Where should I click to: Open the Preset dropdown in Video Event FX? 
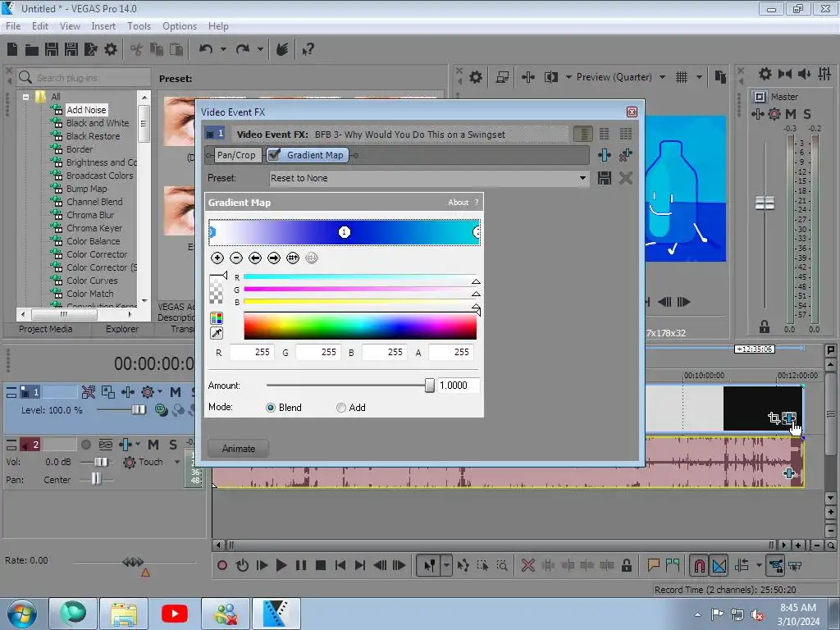(582, 178)
